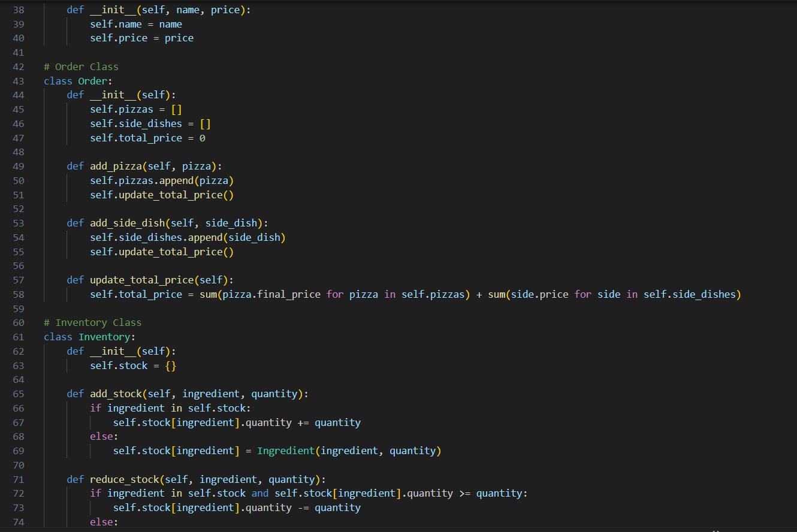
Task: Click 'self.name = name' statement
Action: coord(136,24)
